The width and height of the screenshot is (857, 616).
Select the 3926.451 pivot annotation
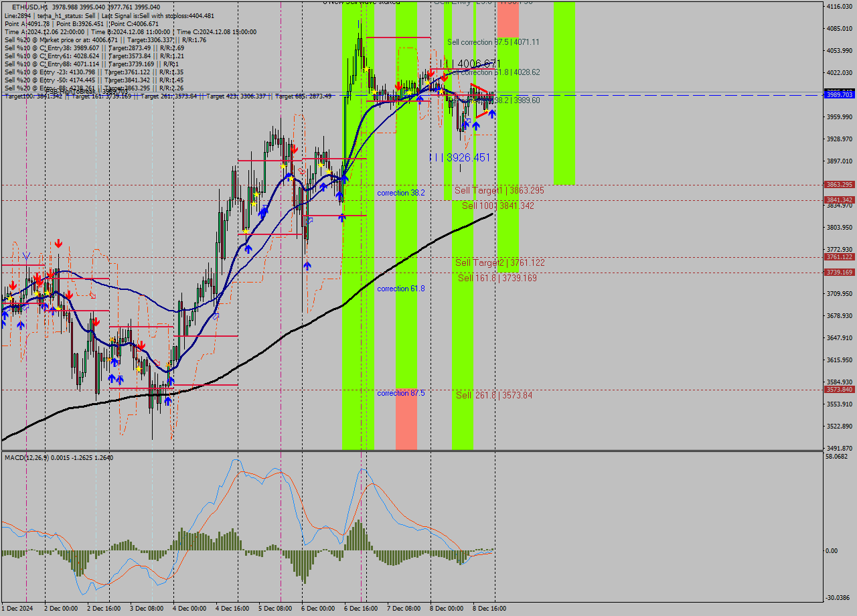[469, 157]
